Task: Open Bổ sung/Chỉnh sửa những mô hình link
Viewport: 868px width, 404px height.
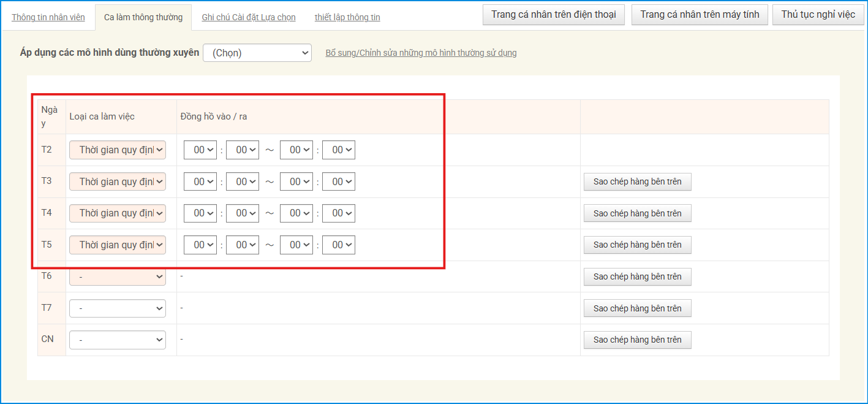Action: pos(421,53)
